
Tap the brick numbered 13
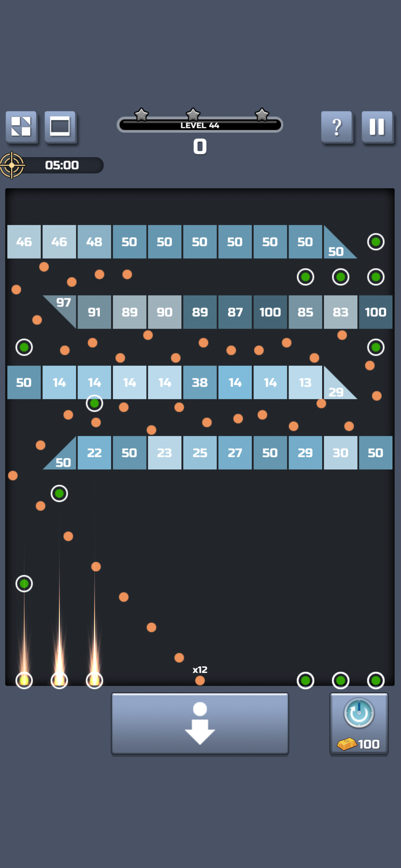point(305,382)
